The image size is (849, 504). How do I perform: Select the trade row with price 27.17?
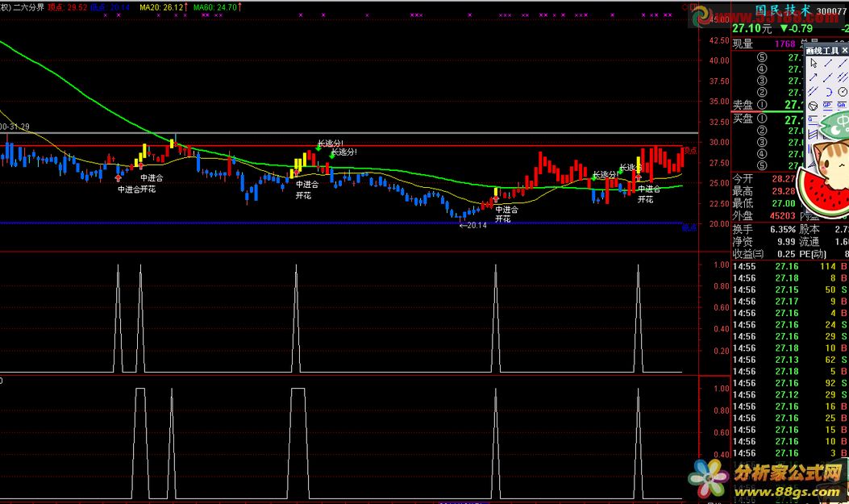[x=790, y=302]
